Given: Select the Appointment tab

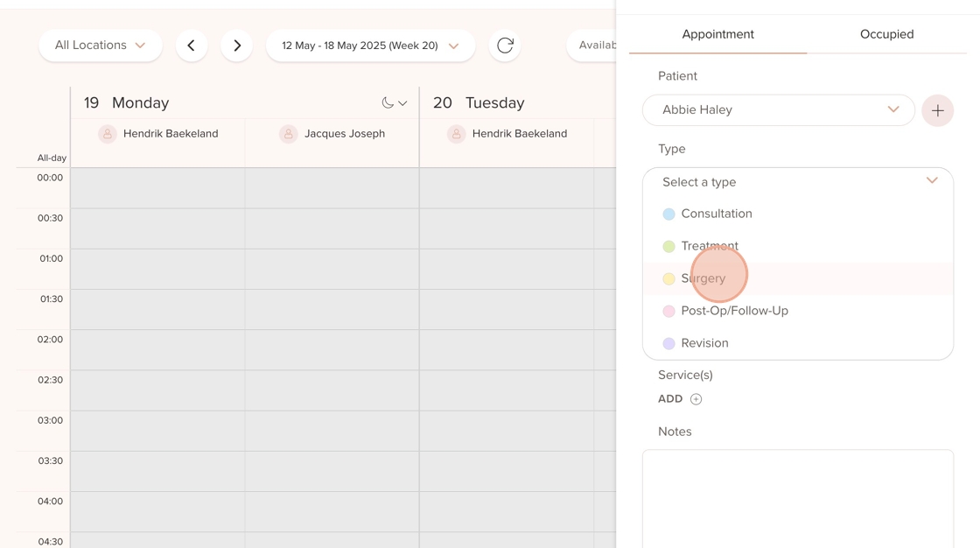Looking at the screenshot, I should click(717, 34).
